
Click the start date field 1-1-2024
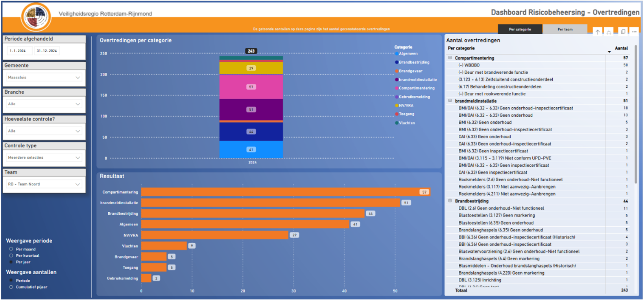[18, 51]
